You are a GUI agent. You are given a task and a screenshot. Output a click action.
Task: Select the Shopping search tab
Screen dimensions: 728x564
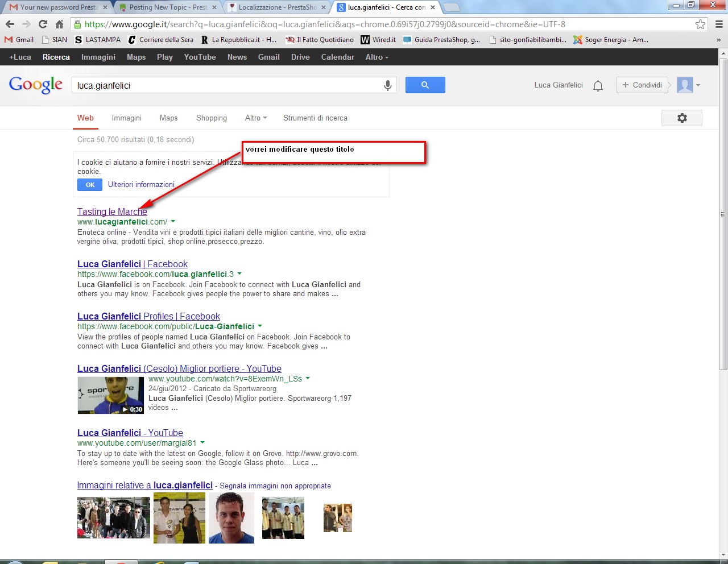click(212, 118)
